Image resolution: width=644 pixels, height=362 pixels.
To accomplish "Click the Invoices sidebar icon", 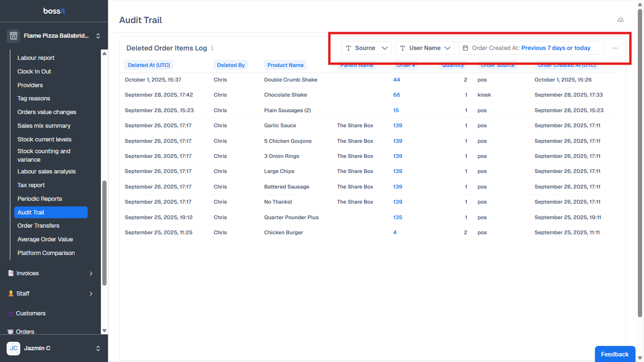I will click(10, 273).
